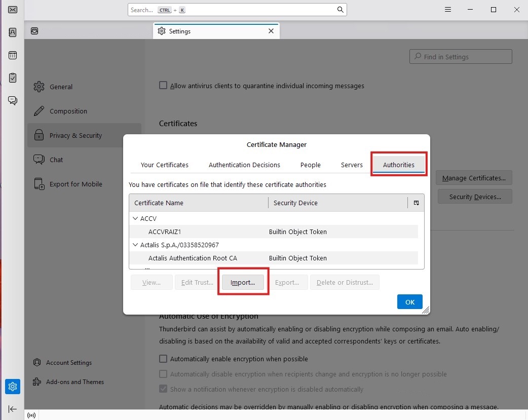Switch to Servers tab

(352, 165)
